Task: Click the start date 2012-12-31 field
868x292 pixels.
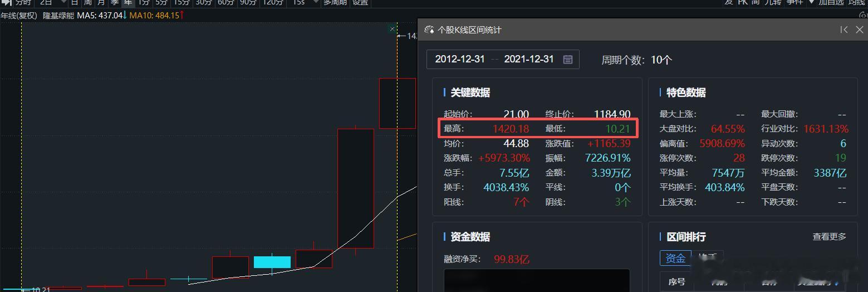Action: pos(460,59)
